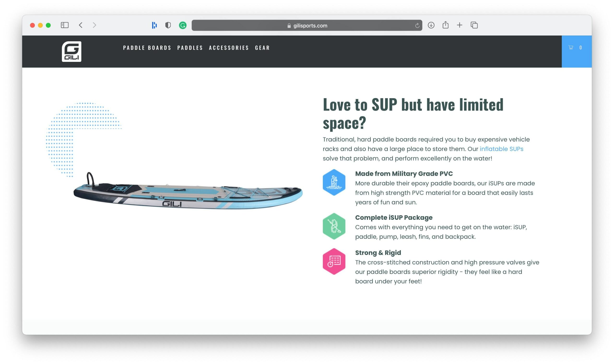Open the share sheet

point(445,25)
